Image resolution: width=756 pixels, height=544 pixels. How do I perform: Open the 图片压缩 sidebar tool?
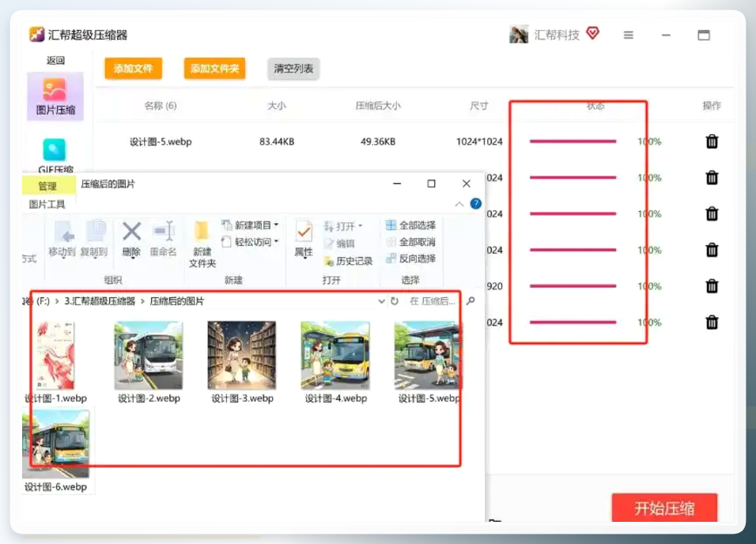(55, 96)
